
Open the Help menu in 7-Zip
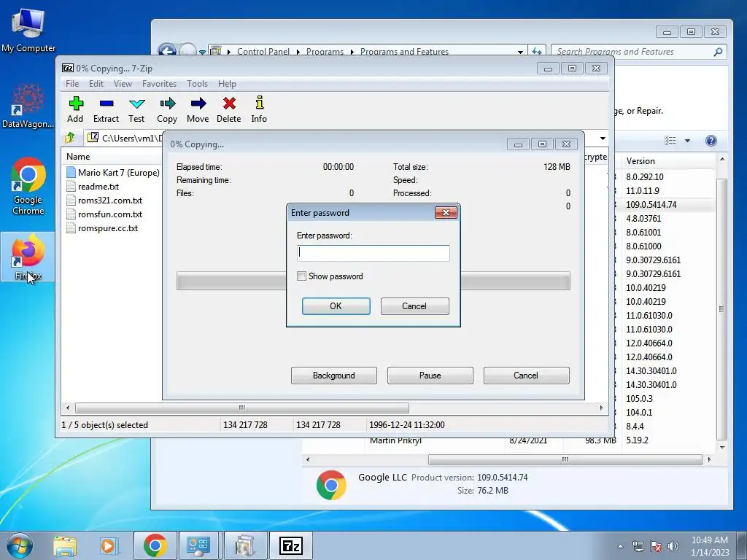click(x=228, y=84)
